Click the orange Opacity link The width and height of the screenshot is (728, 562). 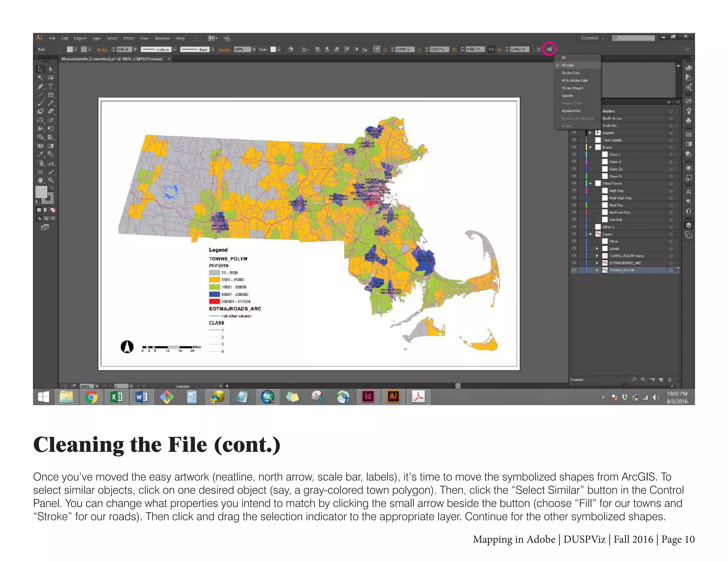point(224,50)
